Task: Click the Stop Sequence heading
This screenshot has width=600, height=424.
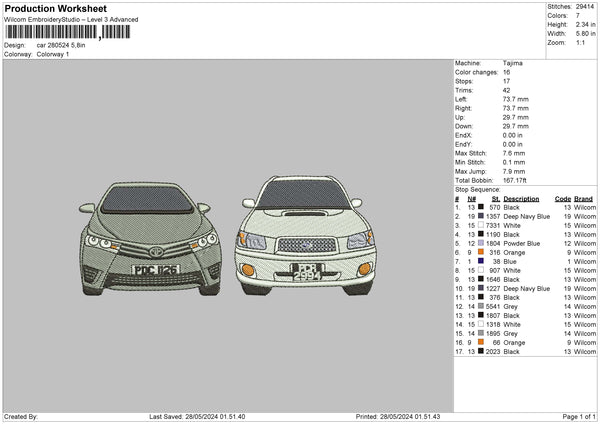Action: coord(478,189)
